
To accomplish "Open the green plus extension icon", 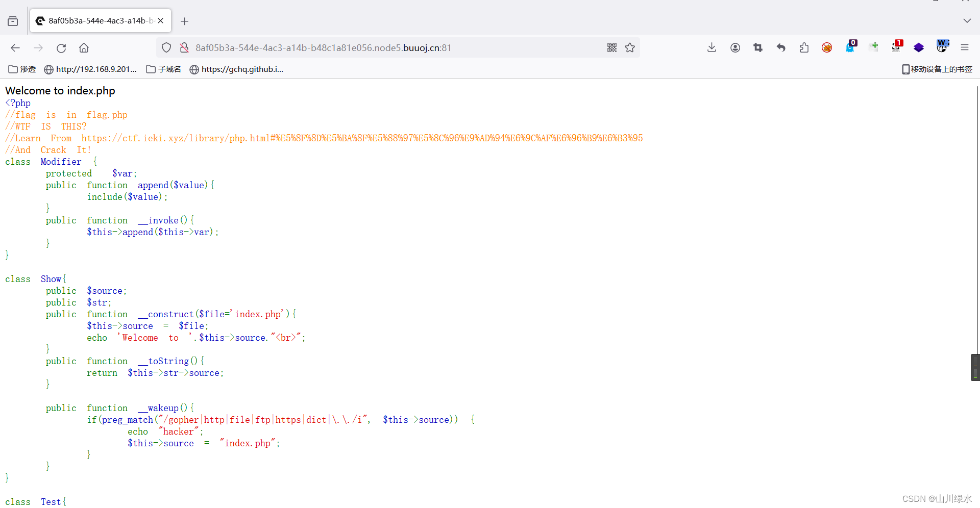I will click(873, 47).
